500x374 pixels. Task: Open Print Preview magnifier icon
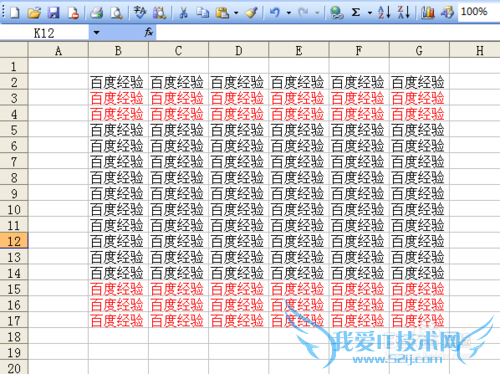coord(116,13)
